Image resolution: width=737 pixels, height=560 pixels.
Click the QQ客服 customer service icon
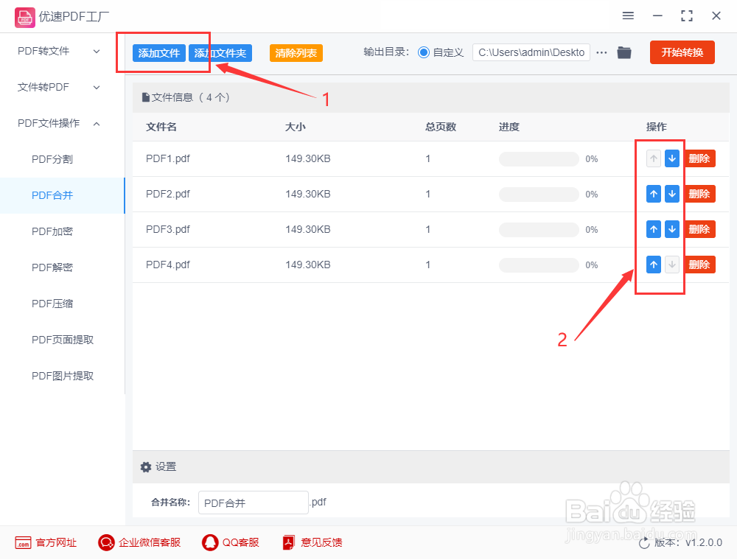click(x=210, y=542)
